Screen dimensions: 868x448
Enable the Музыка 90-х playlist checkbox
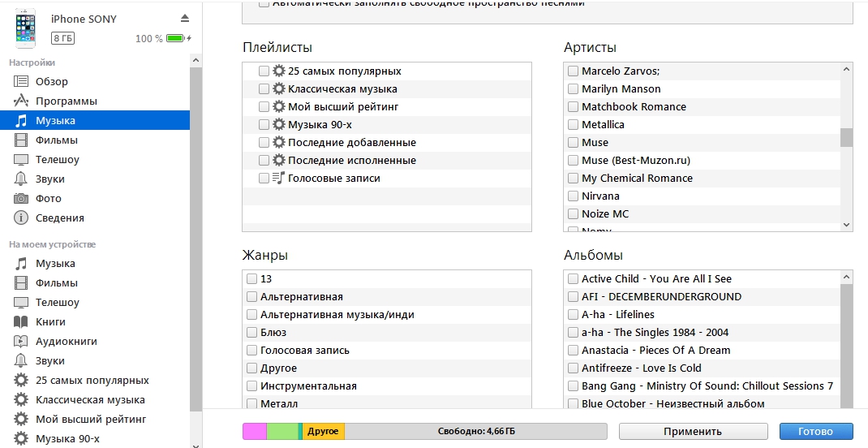pyautogui.click(x=264, y=125)
